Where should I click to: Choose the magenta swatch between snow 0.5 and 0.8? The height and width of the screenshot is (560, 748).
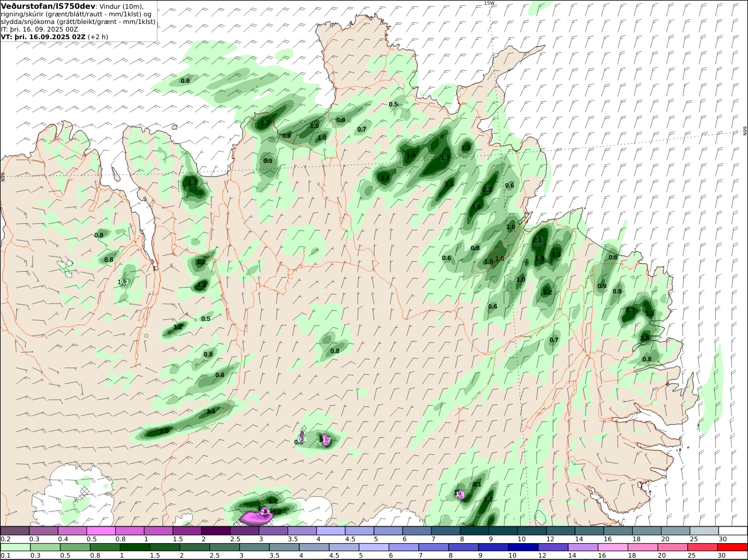tap(101, 531)
